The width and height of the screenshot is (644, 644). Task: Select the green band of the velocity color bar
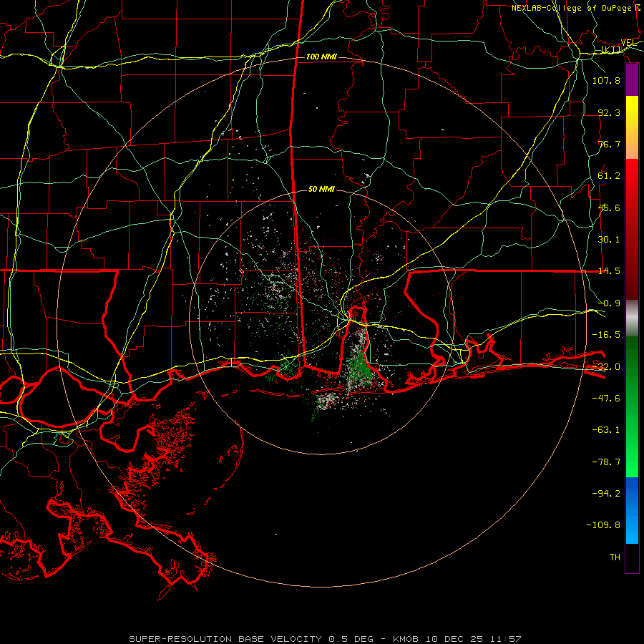632,406
